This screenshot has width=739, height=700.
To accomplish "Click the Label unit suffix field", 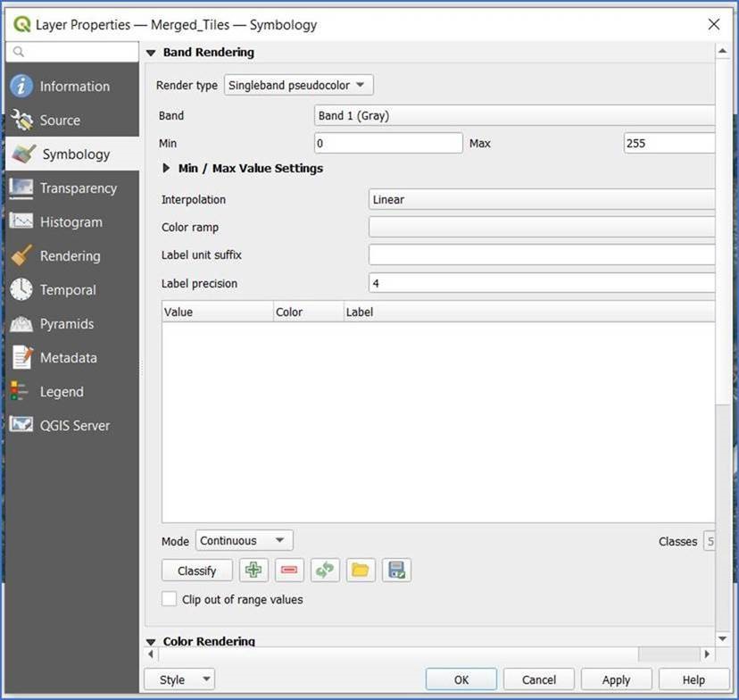I will pos(542,255).
